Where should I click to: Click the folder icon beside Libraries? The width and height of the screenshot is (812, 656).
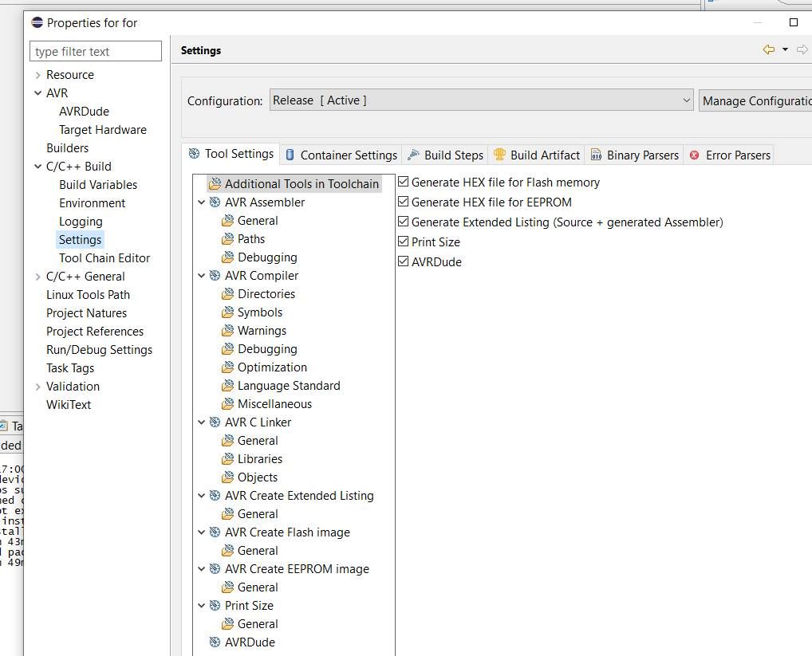click(227, 459)
